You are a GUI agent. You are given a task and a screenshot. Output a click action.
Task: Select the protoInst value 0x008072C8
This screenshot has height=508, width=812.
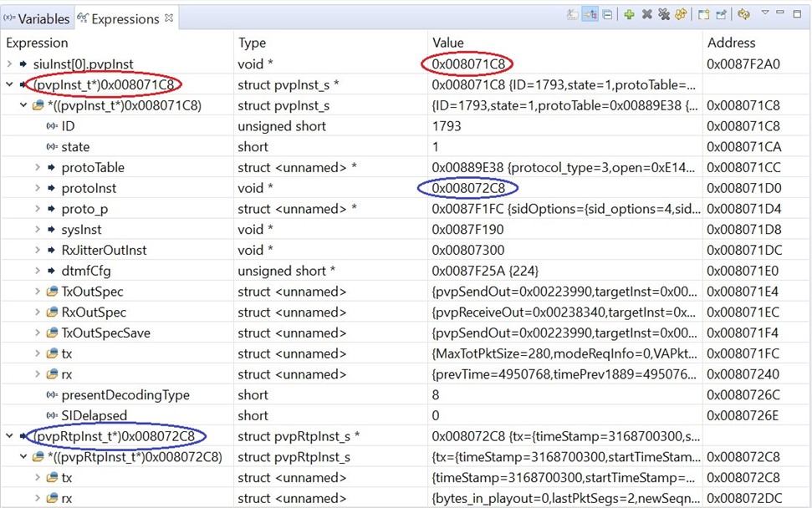click(x=468, y=188)
